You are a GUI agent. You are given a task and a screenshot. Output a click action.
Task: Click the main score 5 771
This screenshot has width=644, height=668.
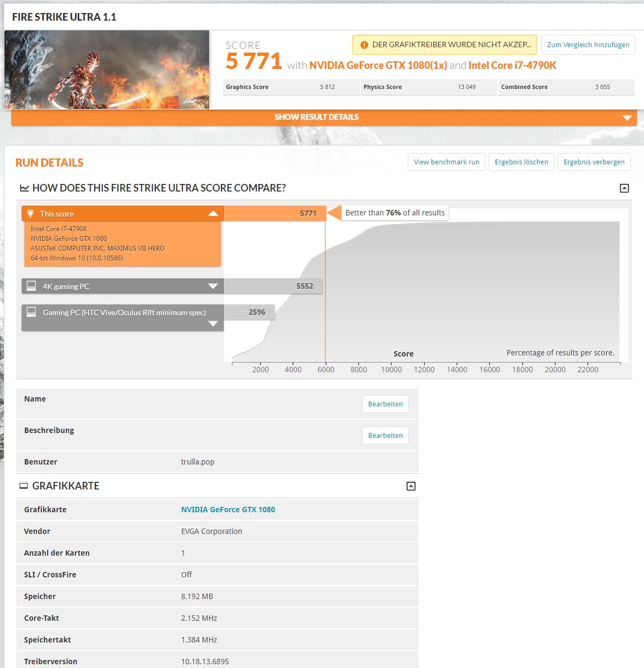(254, 61)
